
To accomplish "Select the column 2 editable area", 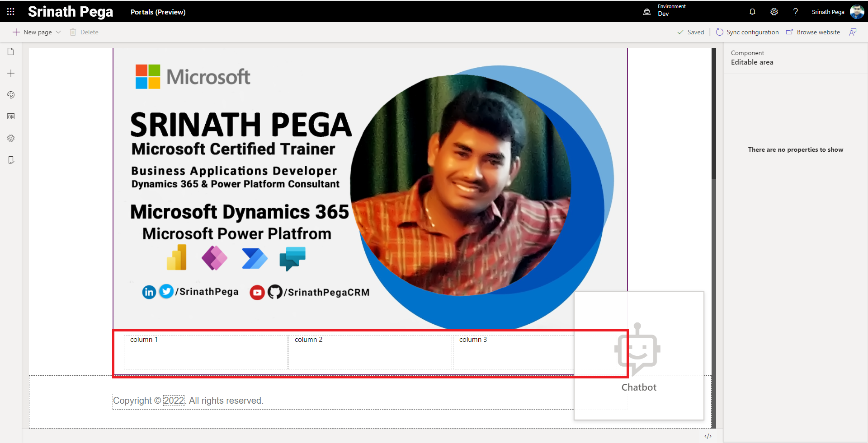I will pos(370,352).
